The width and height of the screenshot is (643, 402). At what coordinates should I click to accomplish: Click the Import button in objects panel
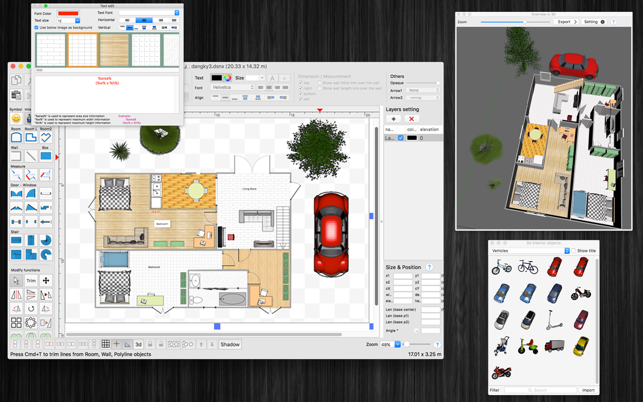pyautogui.click(x=588, y=390)
